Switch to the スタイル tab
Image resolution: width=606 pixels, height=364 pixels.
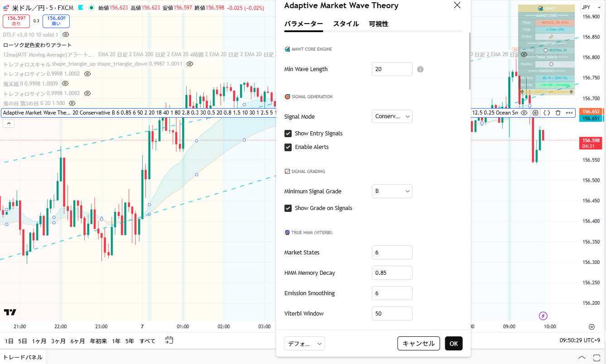click(346, 24)
